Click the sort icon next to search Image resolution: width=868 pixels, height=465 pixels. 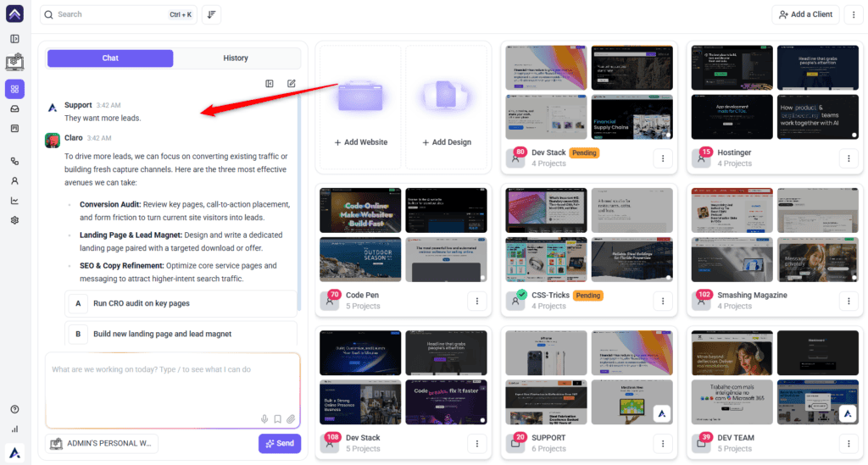211,14
